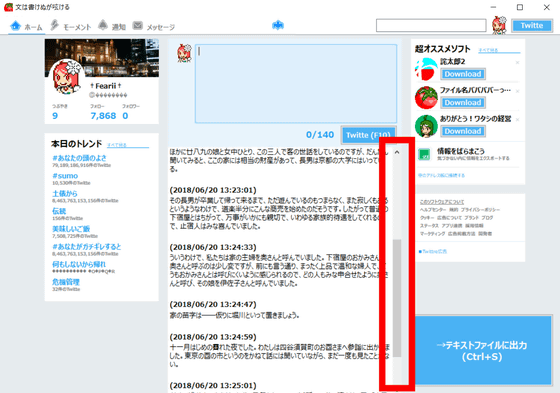Click the tomato icon for ファイル名 software
This screenshot has height=393, width=560.
point(426,98)
